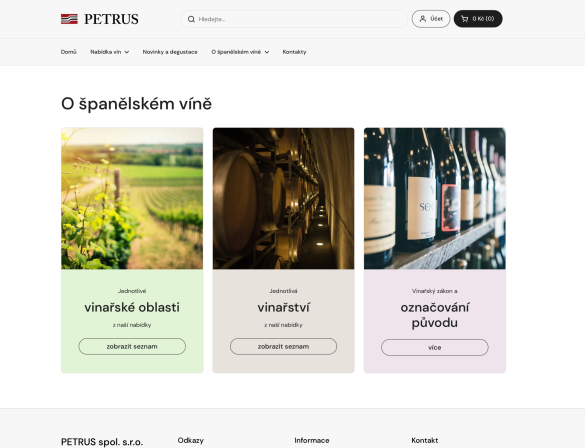Click the search magnifier icon
The height and width of the screenshot is (448, 585).
pyautogui.click(x=191, y=19)
